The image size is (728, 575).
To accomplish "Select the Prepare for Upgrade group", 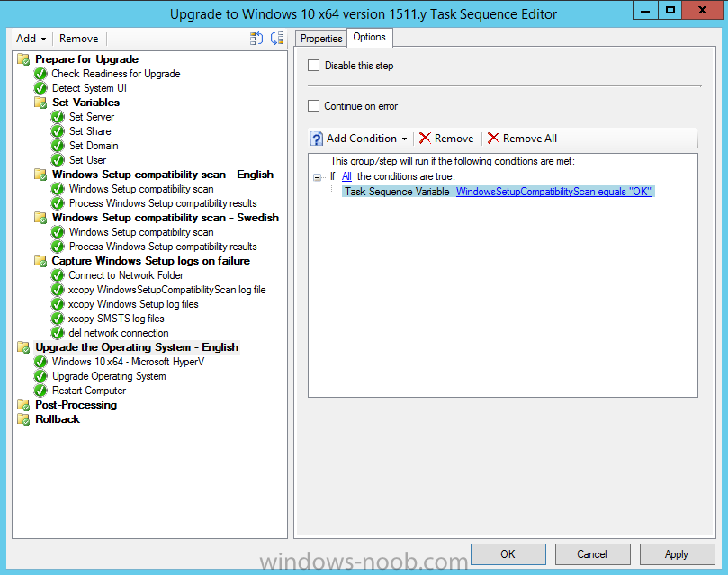I will [86, 59].
